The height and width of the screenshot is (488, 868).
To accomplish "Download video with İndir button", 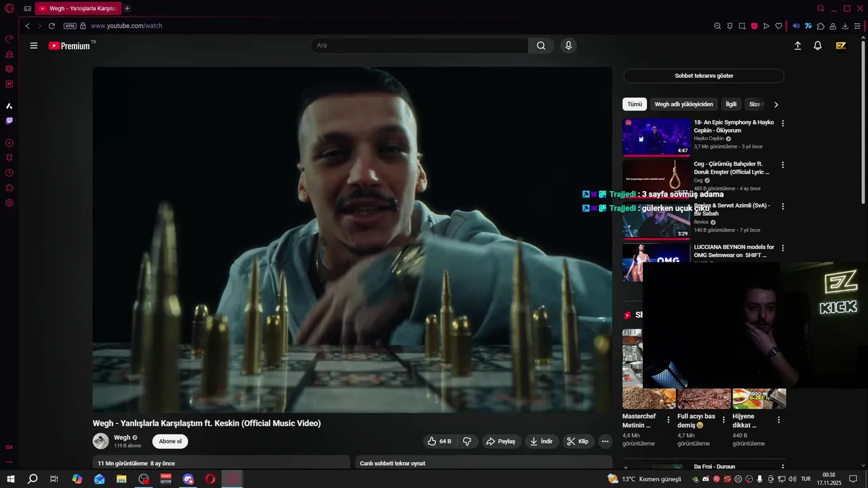I will coord(541,441).
